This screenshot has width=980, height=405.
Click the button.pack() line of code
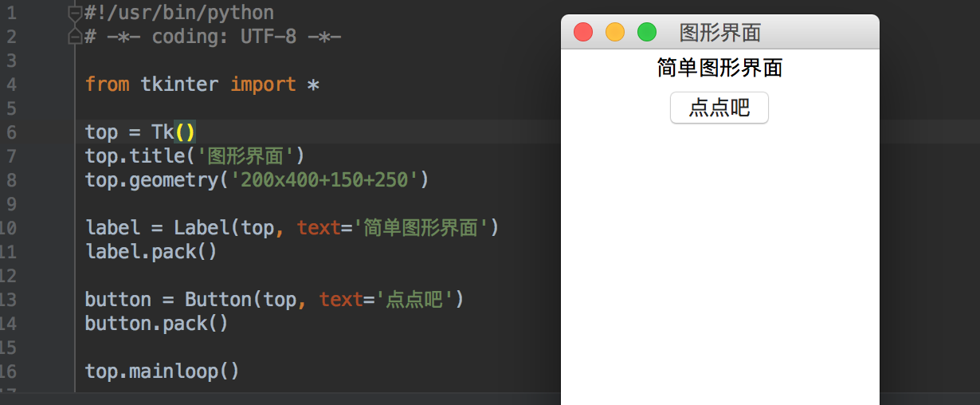point(157,323)
